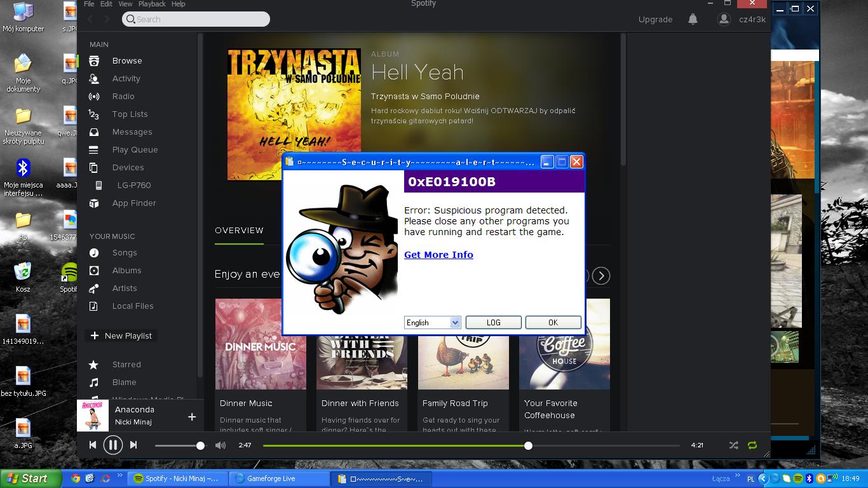The image size is (868, 488).
Task: Show hidden tray icons arrow
Action: pos(763,478)
